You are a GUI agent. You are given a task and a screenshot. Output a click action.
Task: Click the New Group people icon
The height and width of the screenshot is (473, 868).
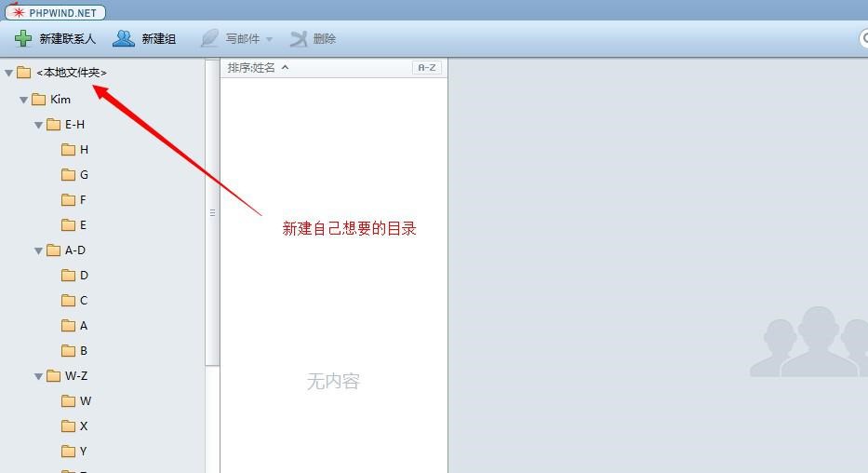coord(124,38)
